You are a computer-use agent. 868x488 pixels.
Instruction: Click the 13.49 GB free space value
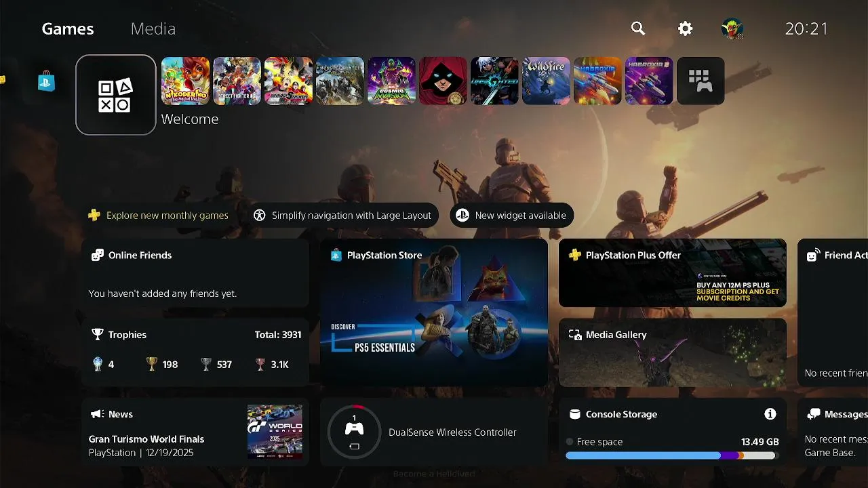pyautogui.click(x=759, y=442)
